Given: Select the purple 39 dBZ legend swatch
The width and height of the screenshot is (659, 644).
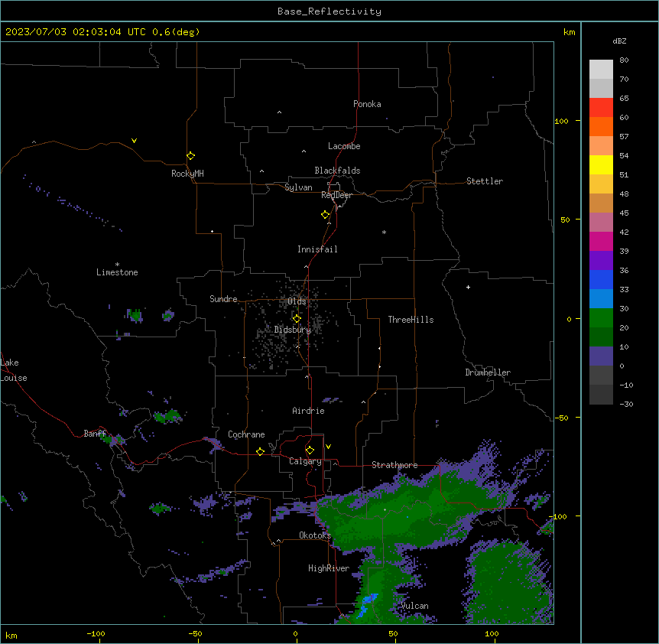Looking at the screenshot, I should click(601, 260).
